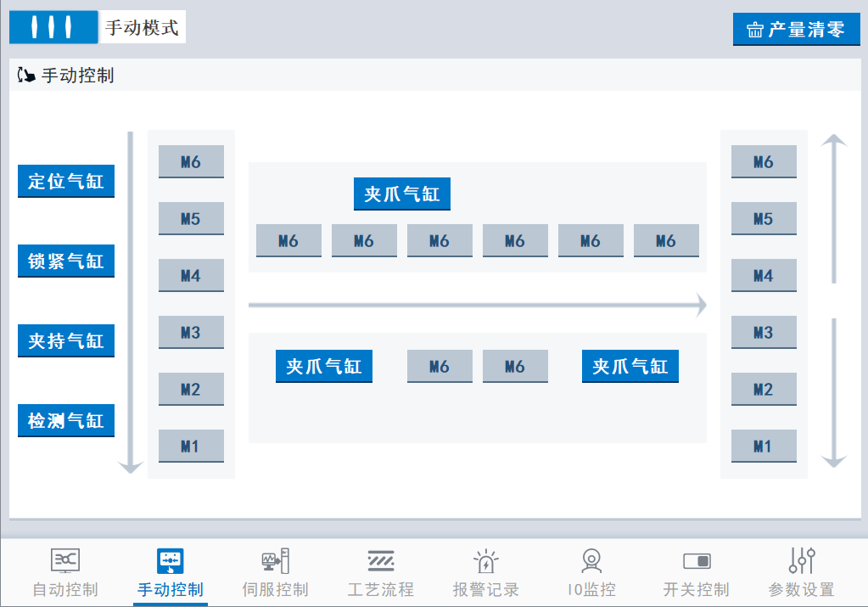Select the 伺服控制 servo control icon
The width and height of the screenshot is (868, 607).
(x=275, y=560)
